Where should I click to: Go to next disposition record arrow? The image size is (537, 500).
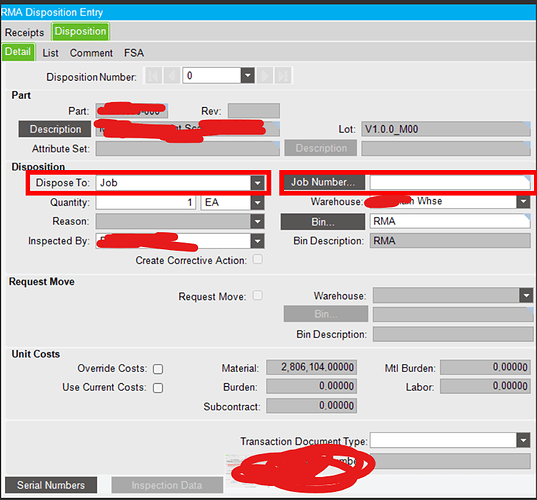point(265,75)
